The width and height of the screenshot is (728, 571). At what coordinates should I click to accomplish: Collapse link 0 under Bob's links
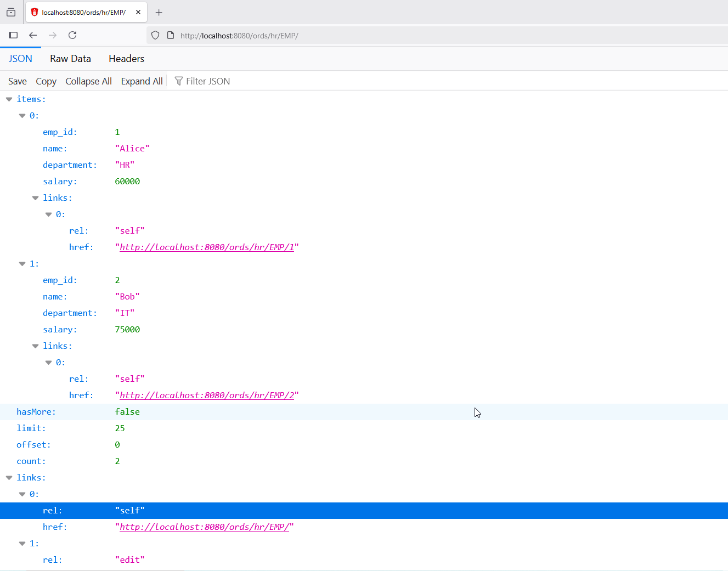[x=48, y=363]
